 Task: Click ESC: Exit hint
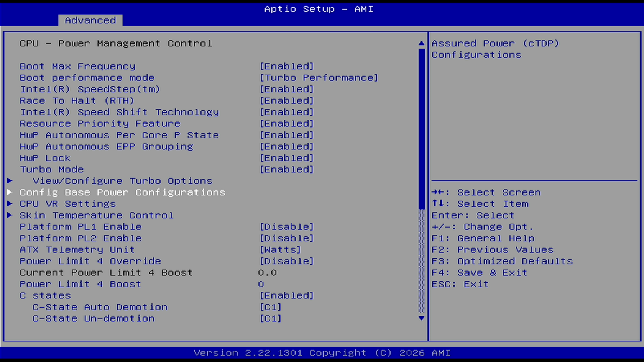click(x=460, y=284)
